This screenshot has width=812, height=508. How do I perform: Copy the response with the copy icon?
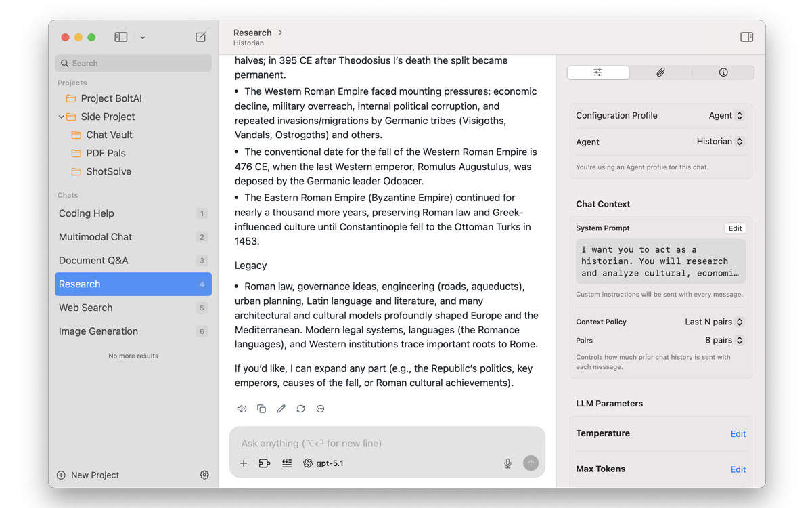point(261,409)
